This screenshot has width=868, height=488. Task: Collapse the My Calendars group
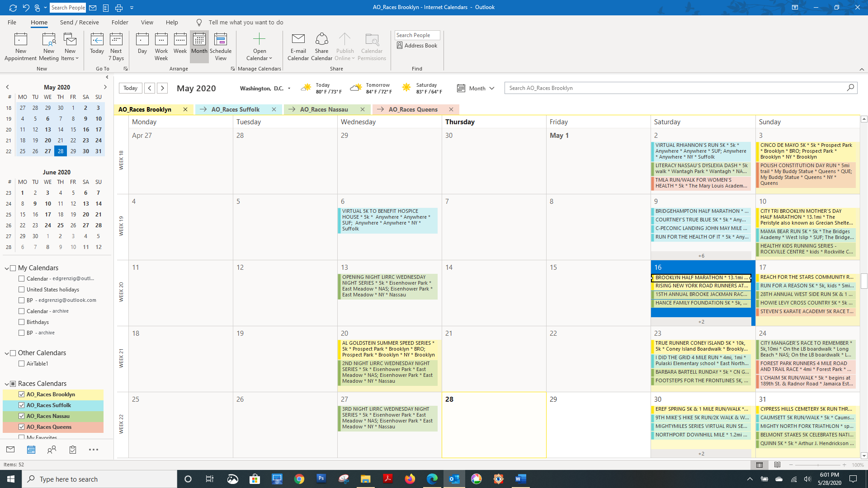point(7,268)
